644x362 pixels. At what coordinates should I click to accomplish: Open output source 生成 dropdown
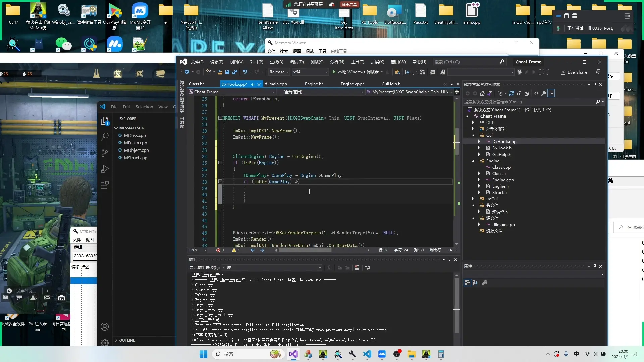[272, 268]
